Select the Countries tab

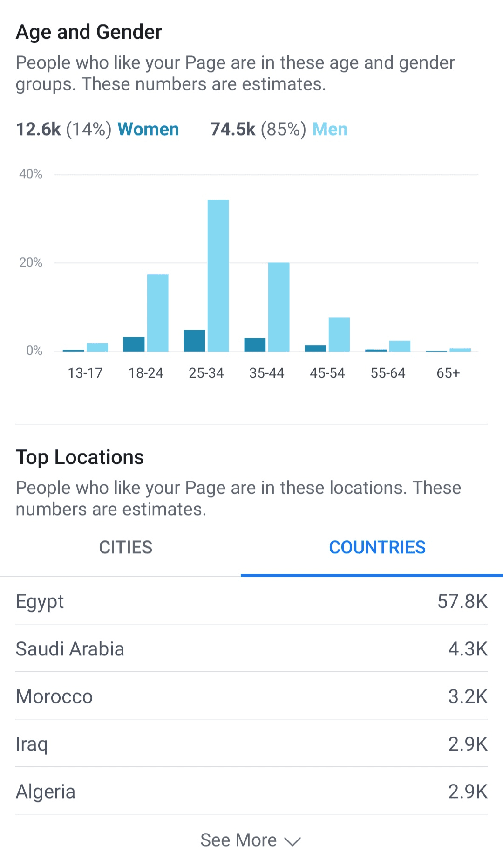click(x=377, y=547)
